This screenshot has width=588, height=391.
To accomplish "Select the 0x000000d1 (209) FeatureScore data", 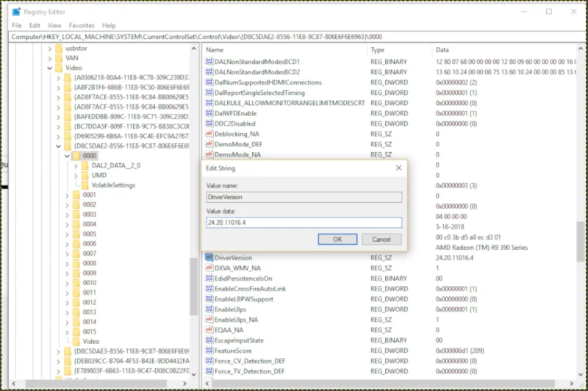I will (x=460, y=351).
